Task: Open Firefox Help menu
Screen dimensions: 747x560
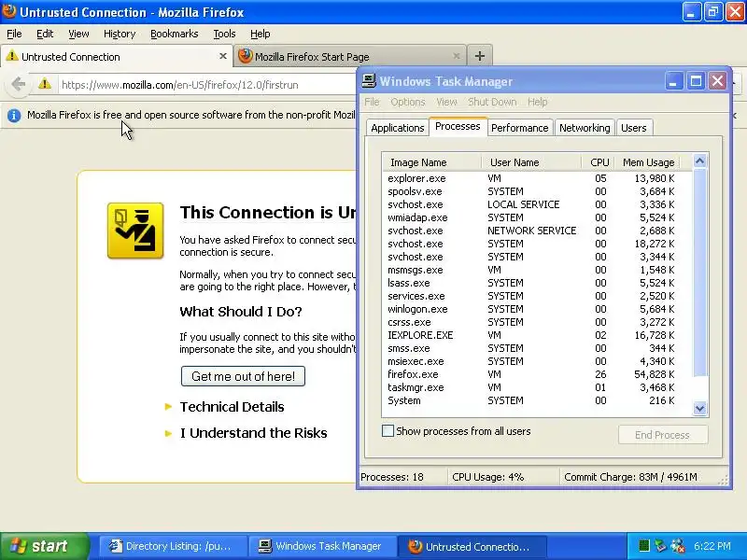Action: tap(261, 34)
